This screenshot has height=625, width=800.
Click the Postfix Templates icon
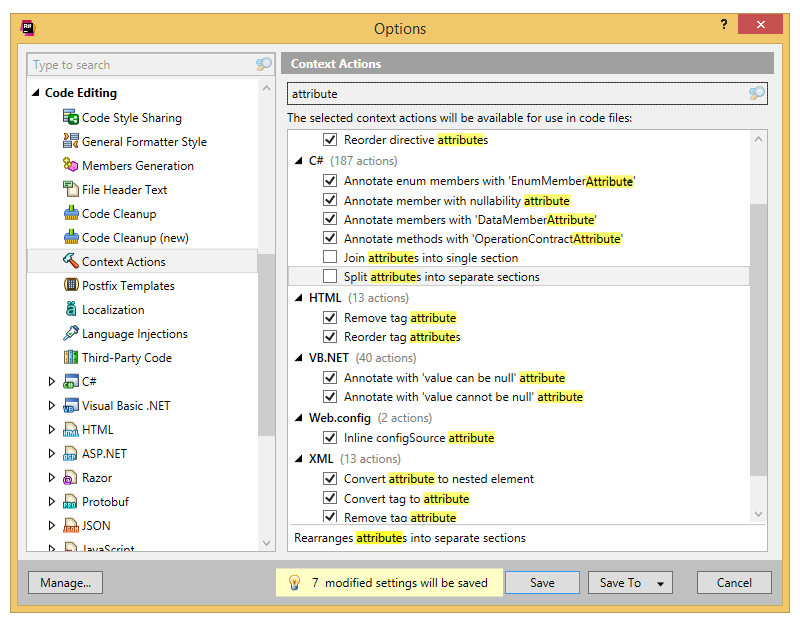[71, 286]
